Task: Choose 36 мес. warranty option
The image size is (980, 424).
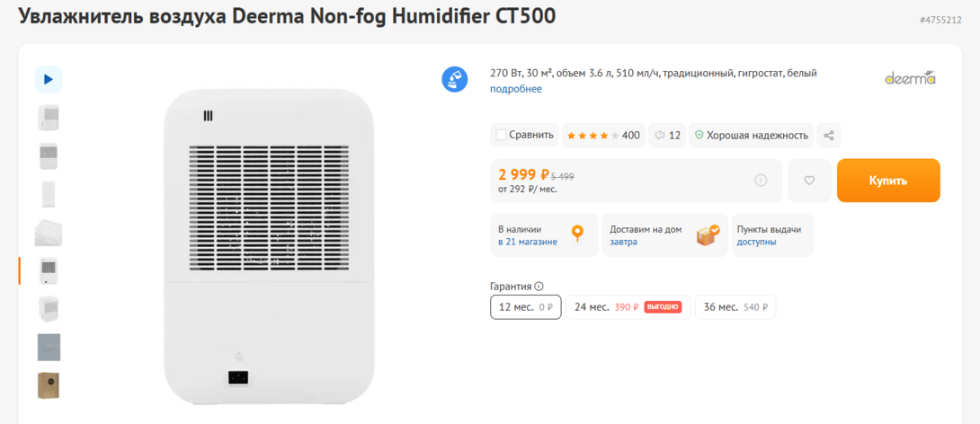Action: tap(735, 307)
